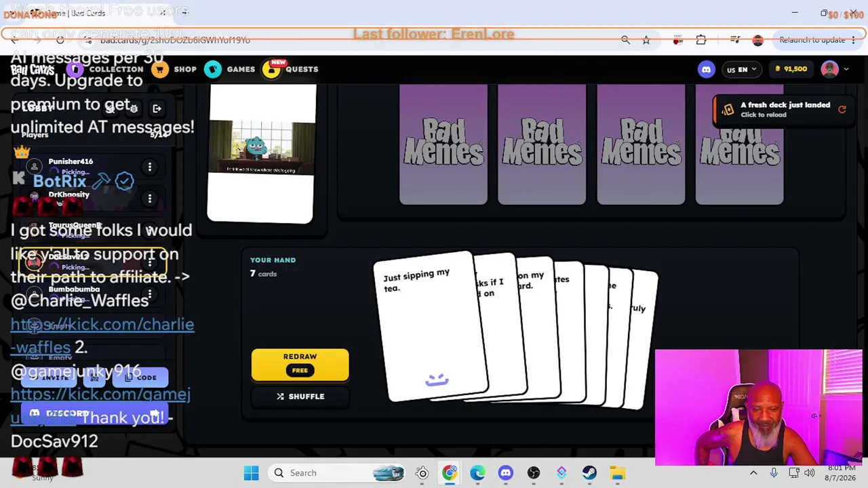The image size is (868, 488).
Task: Open Discord from the taskbar
Action: pos(505,472)
